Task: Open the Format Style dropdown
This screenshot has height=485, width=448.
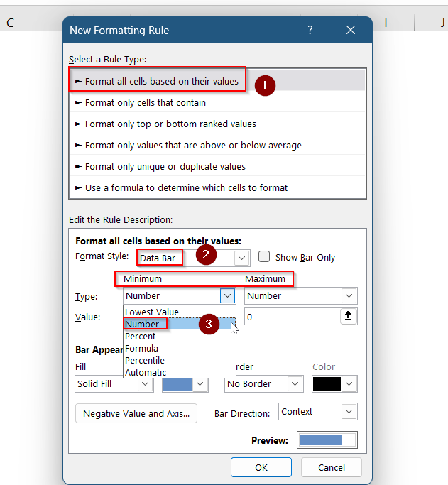Action: (242, 258)
